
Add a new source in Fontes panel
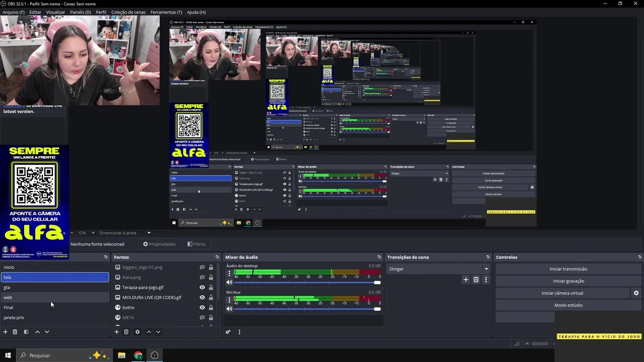point(117,332)
